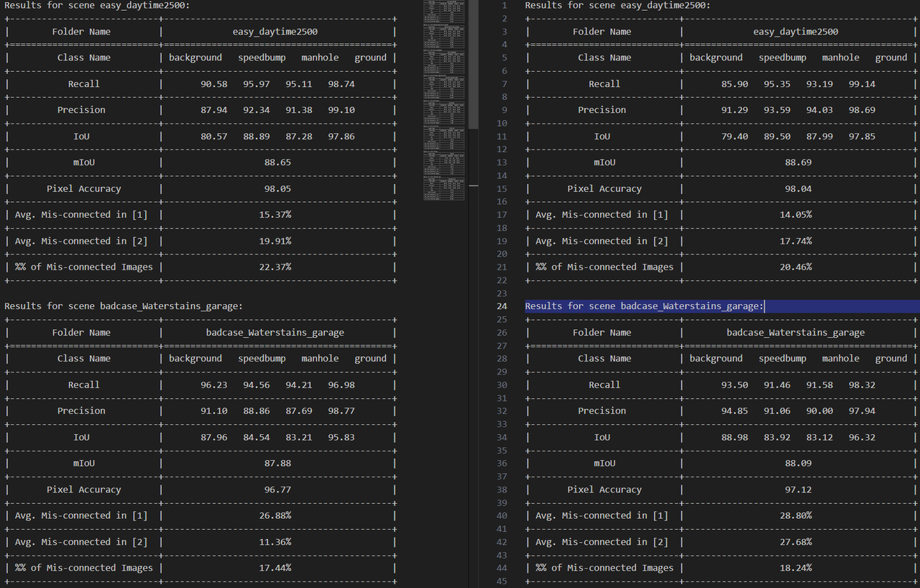Image resolution: width=920 pixels, height=588 pixels.
Task: Click the 26.88% value in left pane
Action: tap(275, 515)
